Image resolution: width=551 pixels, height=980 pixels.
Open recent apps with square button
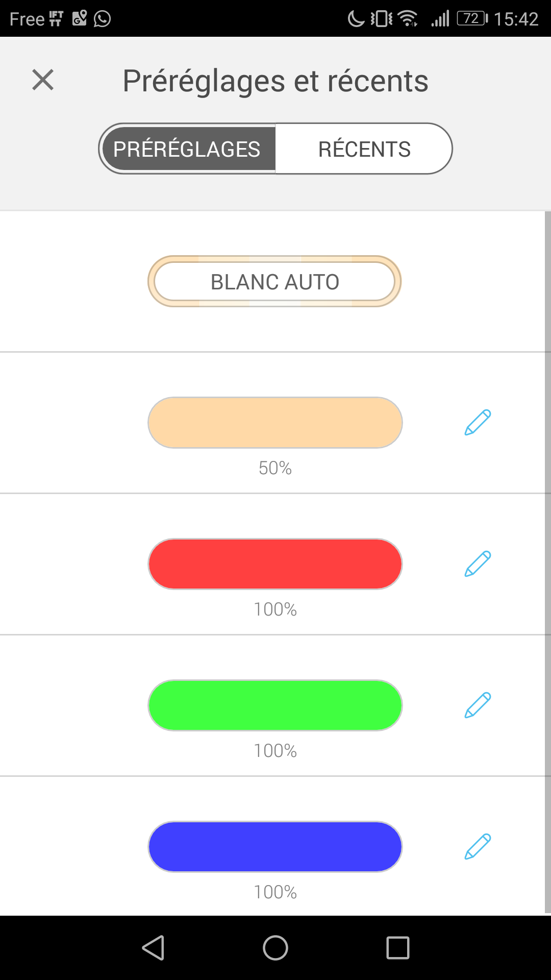coord(398,948)
